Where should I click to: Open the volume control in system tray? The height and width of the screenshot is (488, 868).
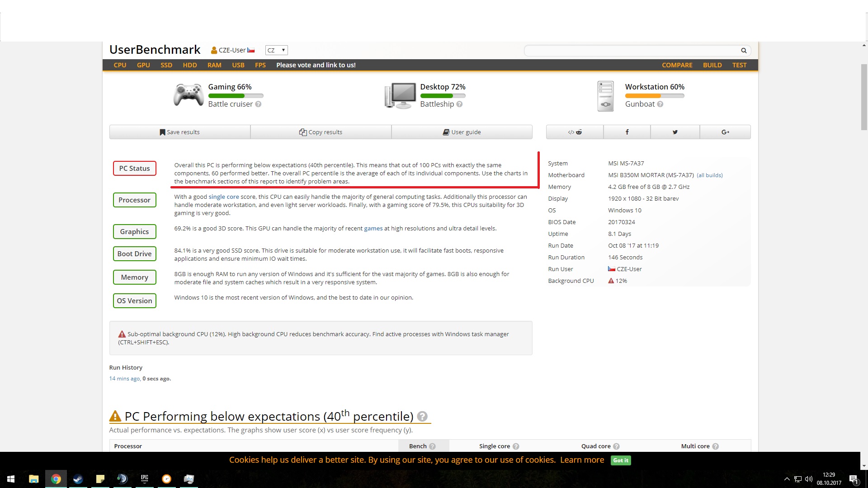click(x=809, y=479)
